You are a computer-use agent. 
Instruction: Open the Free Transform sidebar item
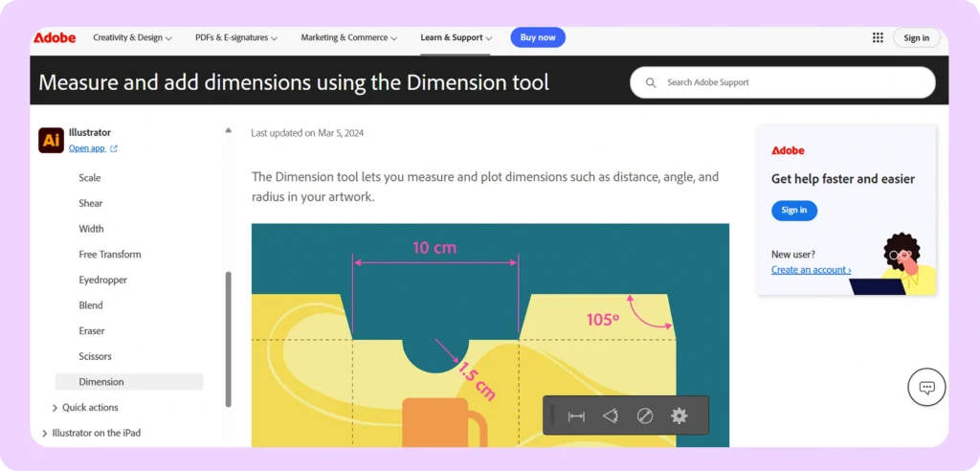click(110, 255)
